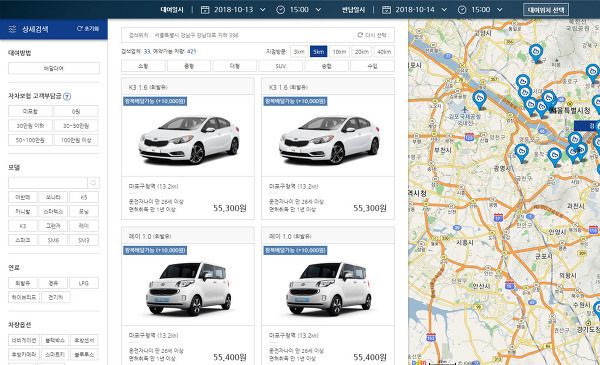
Task: Expand the 2018-10-14 return date chevron
Action: (444, 10)
